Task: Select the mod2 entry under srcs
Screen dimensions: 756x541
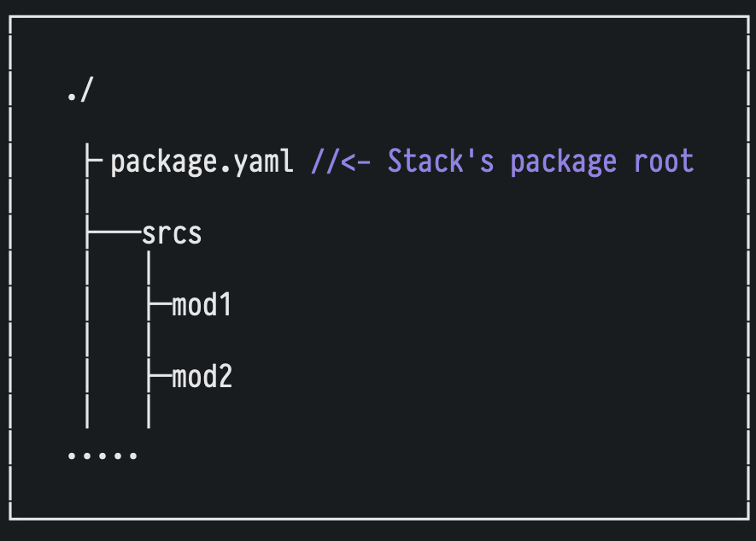Action: pos(202,377)
